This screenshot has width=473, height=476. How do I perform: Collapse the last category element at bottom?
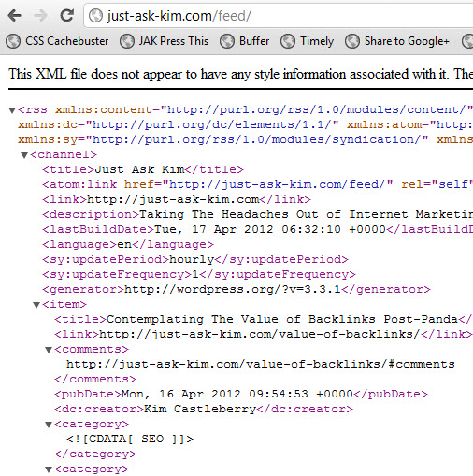(49, 469)
